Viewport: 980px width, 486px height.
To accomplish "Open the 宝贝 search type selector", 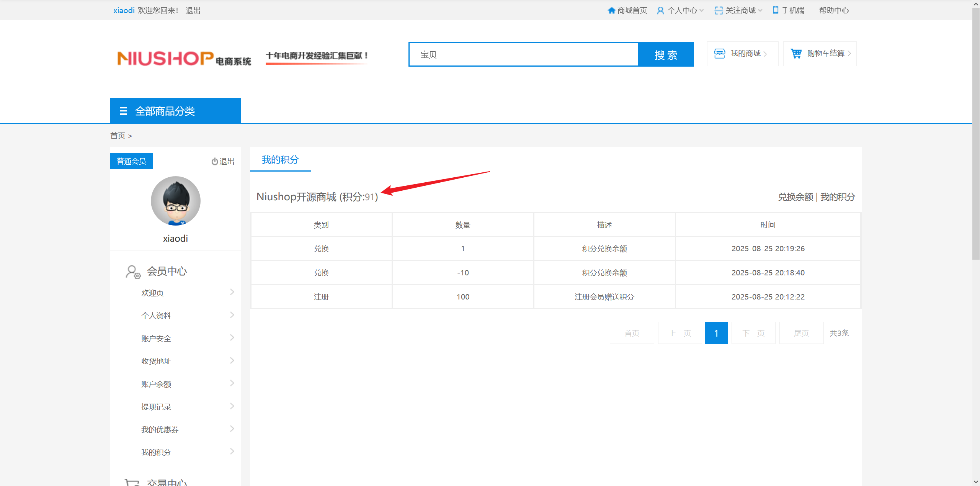I will pyautogui.click(x=429, y=55).
